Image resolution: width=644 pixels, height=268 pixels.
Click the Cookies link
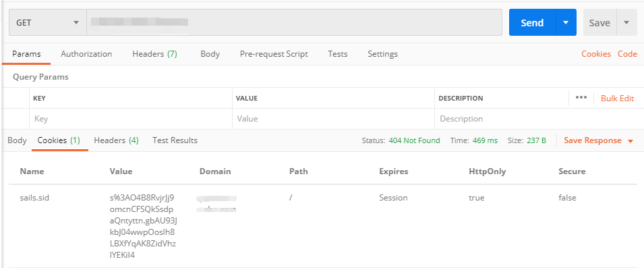596,54
